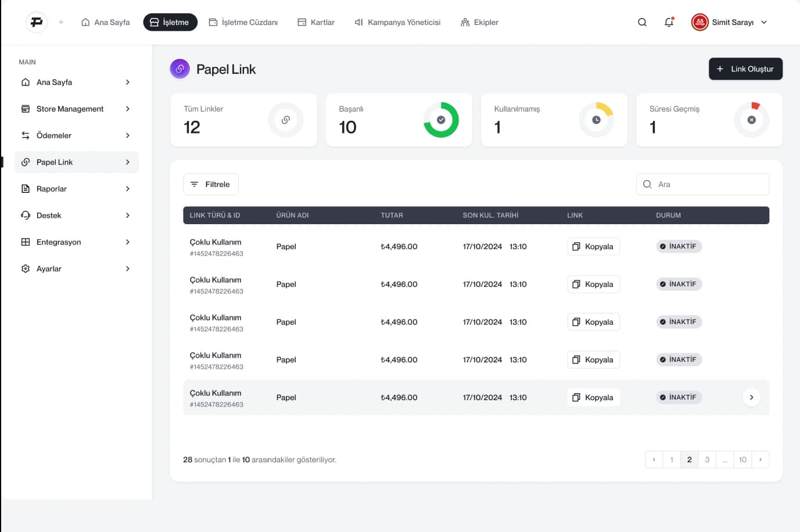Click the X ring icon in Süresi Geçmiş card
The image size is (800, 532).
click(x=752, y=120)
